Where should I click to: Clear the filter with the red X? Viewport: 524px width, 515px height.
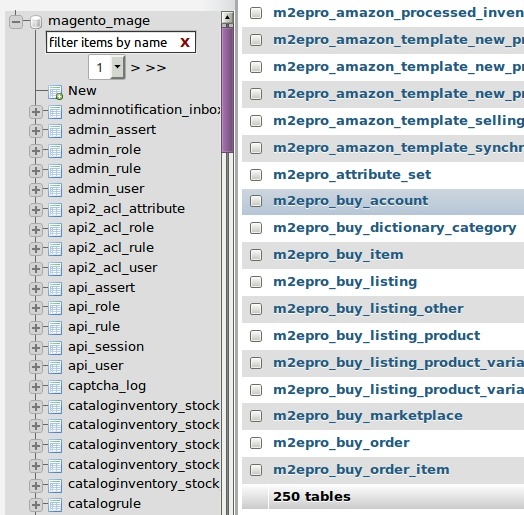[x=185, y=42]
